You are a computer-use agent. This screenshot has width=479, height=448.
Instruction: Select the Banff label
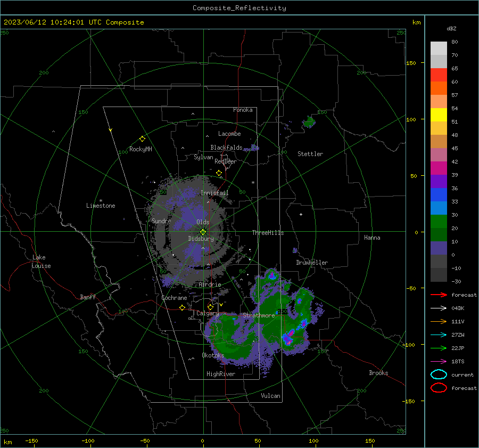(88, 297)
